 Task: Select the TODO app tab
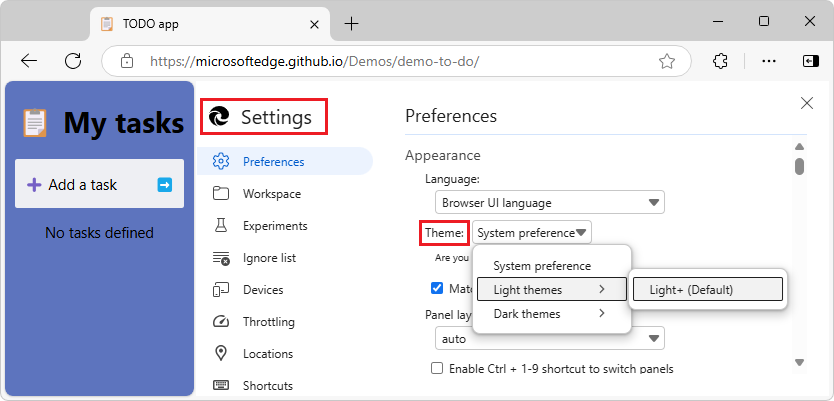(210, 24)
